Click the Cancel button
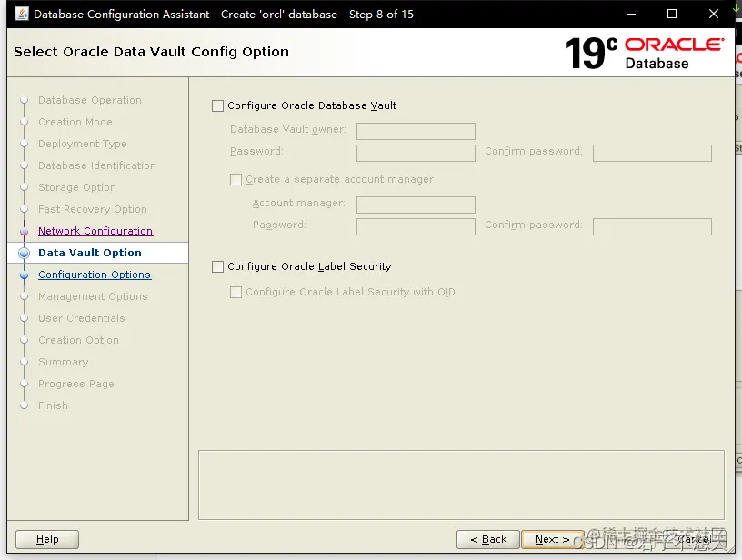This screenshot has width=742, height=560. (695, 539)
